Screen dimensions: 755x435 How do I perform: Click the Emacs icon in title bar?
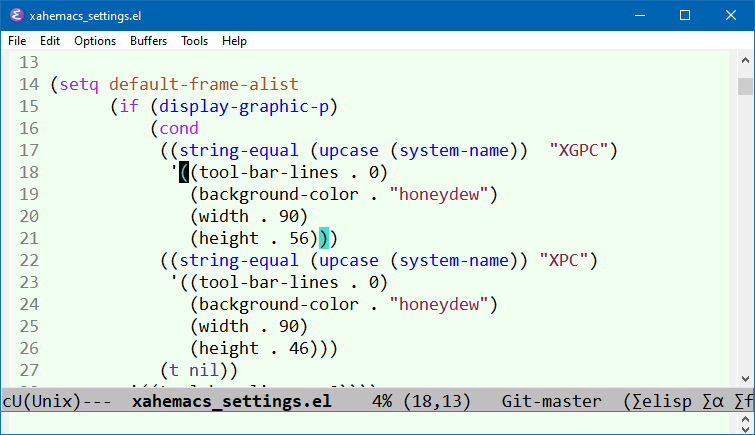[x=15, y=16]
